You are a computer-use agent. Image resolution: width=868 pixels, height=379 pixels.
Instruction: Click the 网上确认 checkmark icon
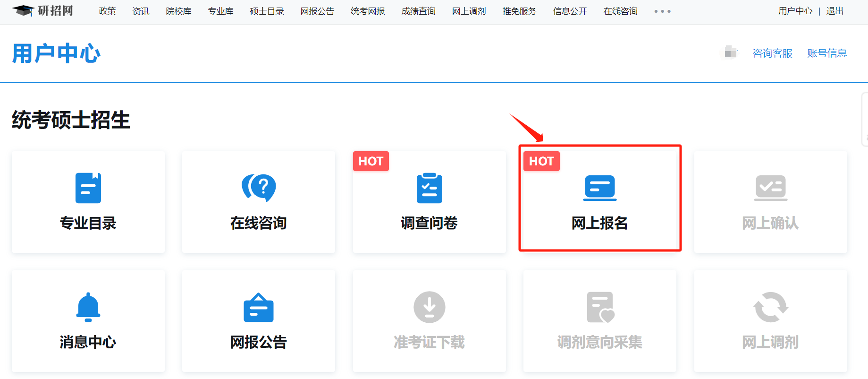point(770,188)
